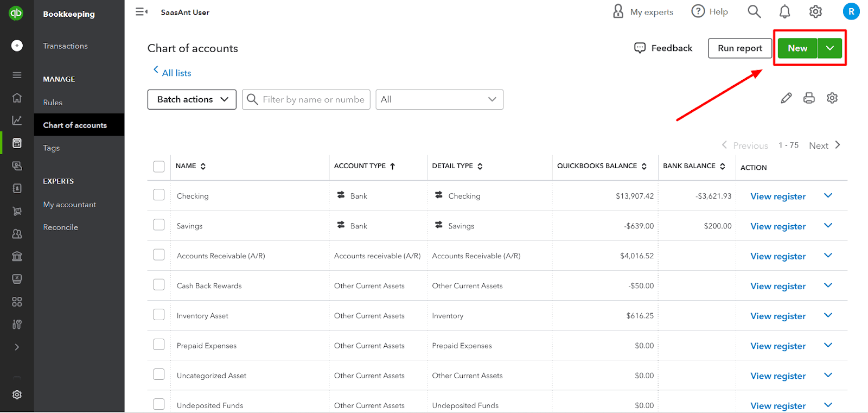
Task: Check the Prepaid Expenses row checkbox
Action: [x=159, y=345]
